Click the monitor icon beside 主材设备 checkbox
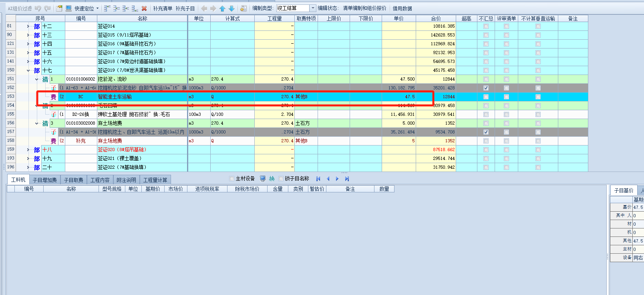The width and height of the screenshot is (644, 295). pyautogui.click(x=263, y=178)
